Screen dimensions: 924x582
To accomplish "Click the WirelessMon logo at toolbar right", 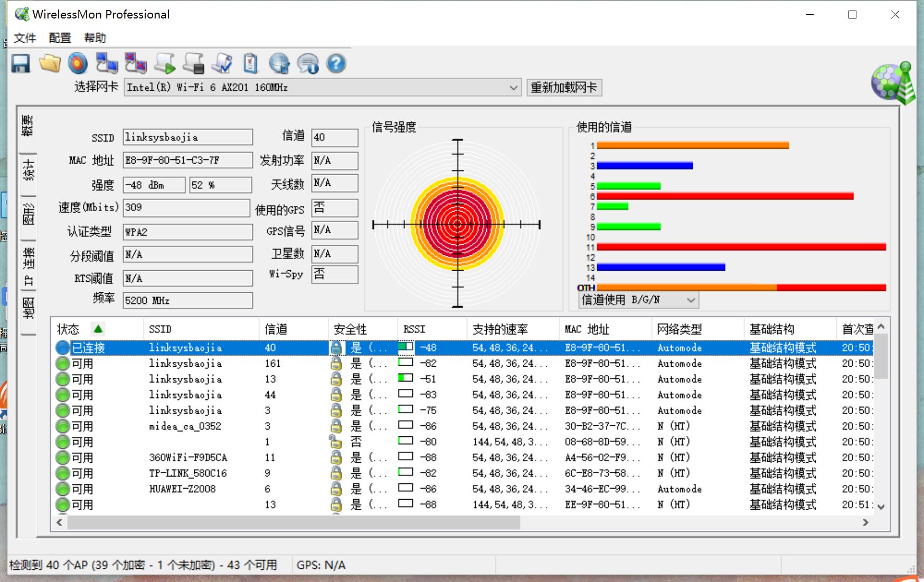I will (893, 82).
